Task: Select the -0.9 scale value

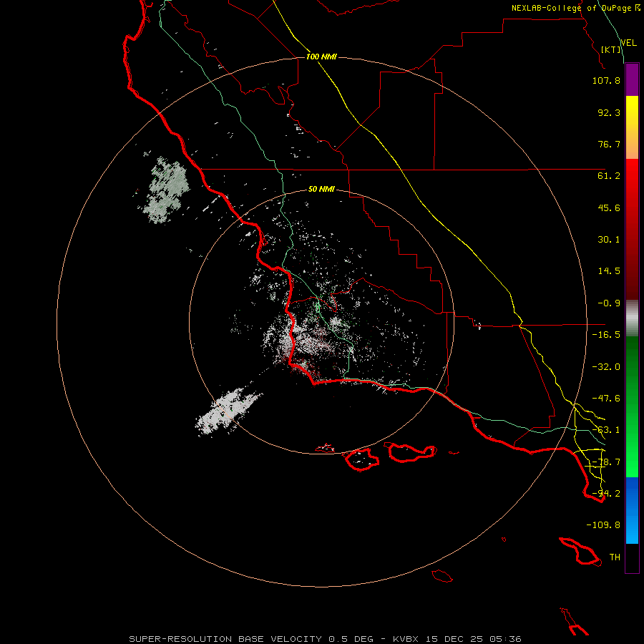Action: [x=609, y=303]
